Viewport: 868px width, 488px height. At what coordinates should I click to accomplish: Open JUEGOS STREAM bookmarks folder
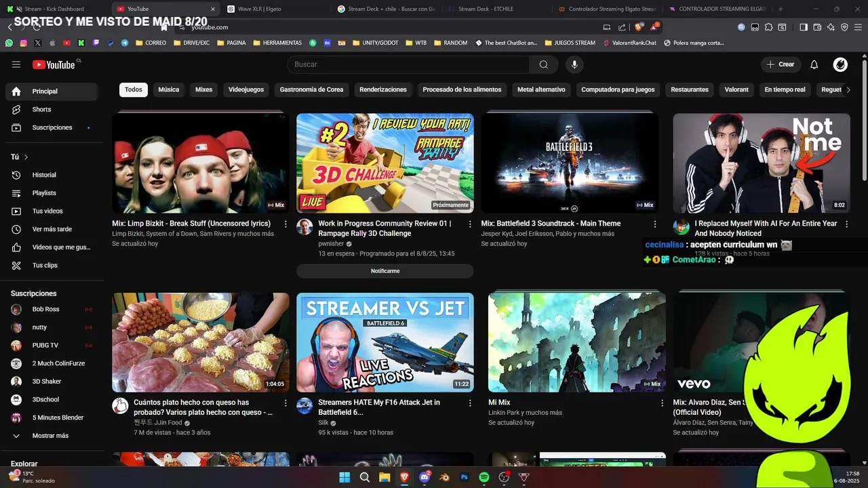(x=570, y=43)
